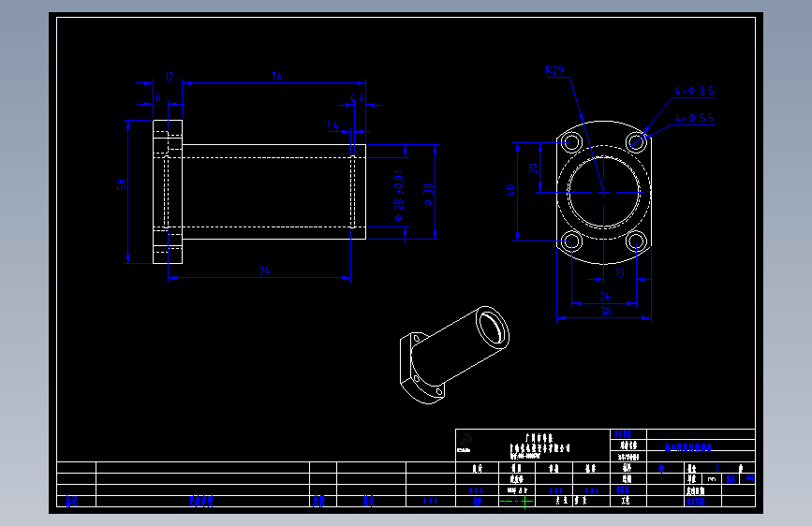Screen dimensions: 812x526
Task: Click the center crosshair of the end view bore
Action: point(603,193)
